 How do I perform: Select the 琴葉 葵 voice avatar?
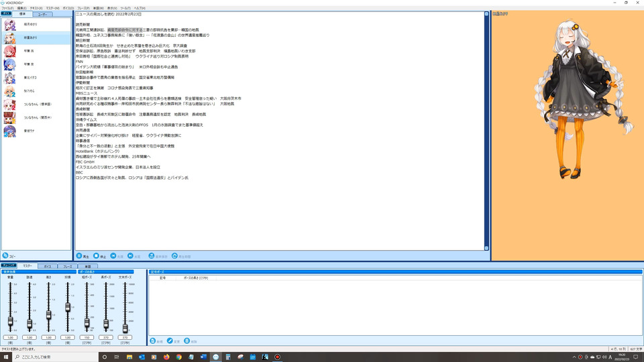[9, 64]
